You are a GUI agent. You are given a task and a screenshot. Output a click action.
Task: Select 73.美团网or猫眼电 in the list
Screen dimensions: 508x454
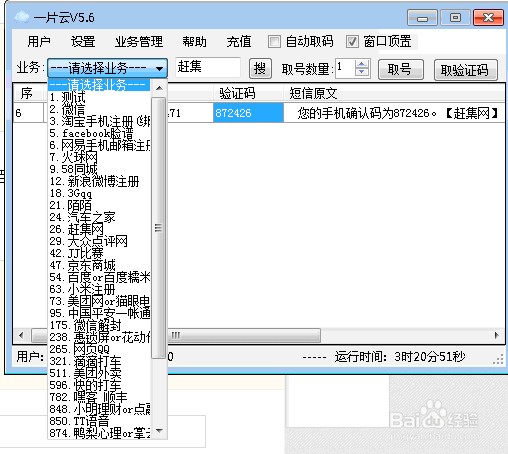(x=99, y=301)
